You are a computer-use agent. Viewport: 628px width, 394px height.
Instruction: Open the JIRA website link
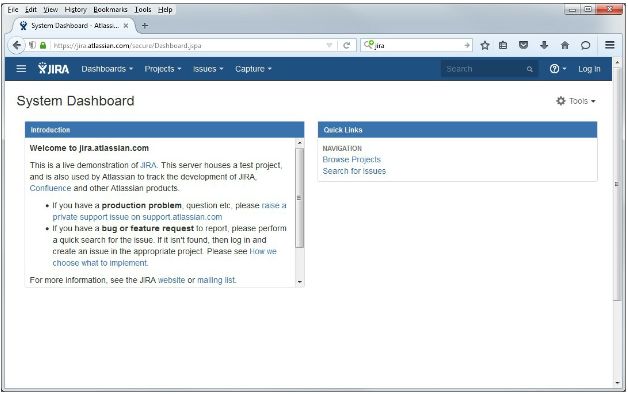(171, 280)
